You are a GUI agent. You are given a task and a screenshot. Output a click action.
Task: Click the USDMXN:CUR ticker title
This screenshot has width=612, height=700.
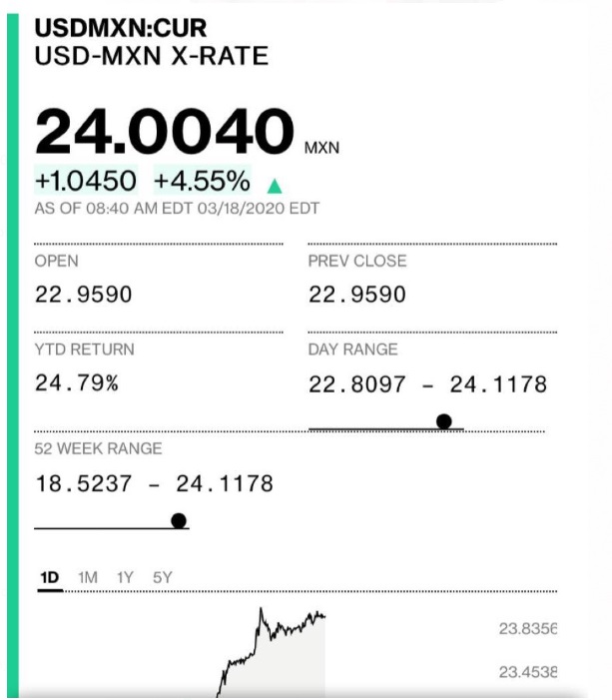[121, 28]
